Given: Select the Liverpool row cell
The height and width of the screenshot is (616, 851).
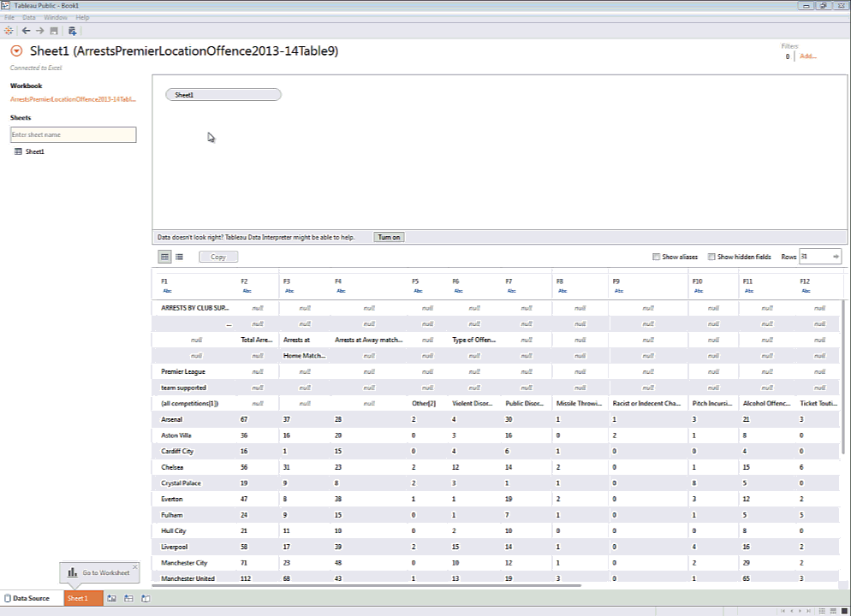Looking at the screenshot, I should pyautogui.click(x=174, y=548).
